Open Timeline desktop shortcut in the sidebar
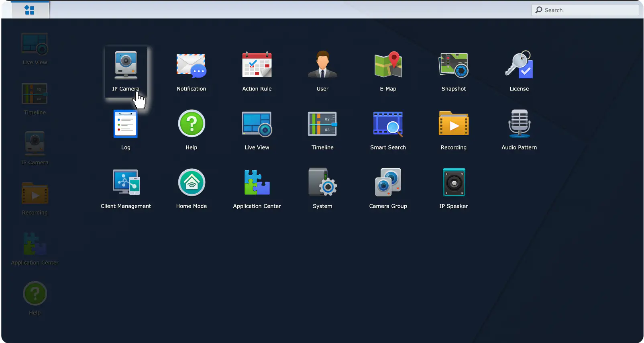 coord(35,99)
